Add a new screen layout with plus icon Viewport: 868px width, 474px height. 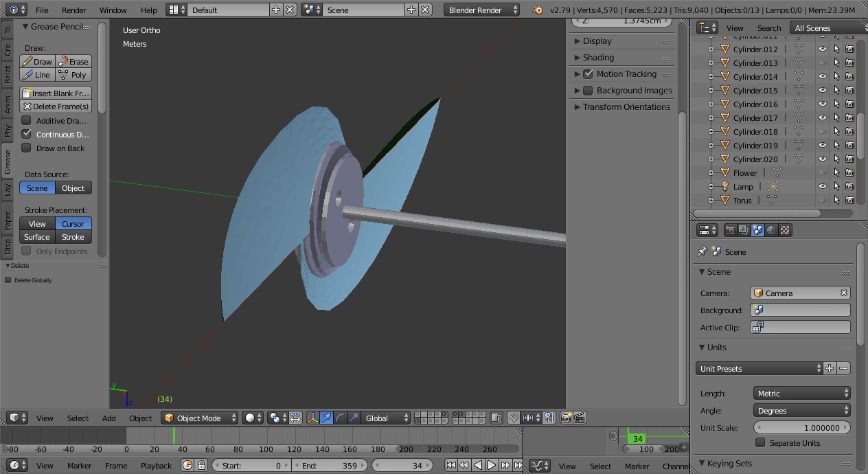(x=276, y=10)
